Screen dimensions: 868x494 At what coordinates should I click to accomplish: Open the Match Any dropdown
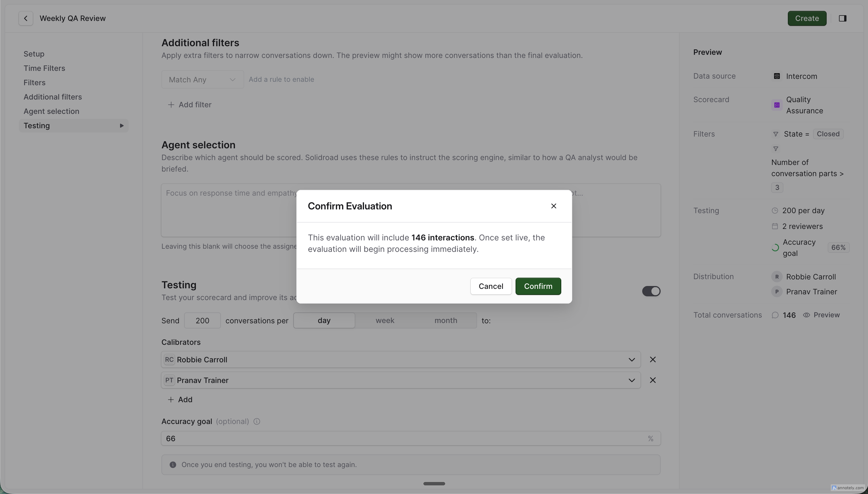coord(202,79)
